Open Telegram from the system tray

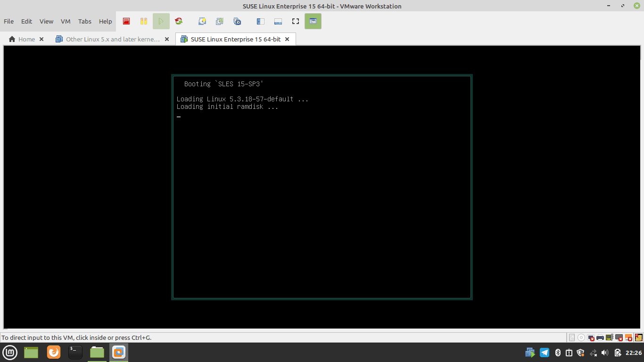(x=545, y=353)
